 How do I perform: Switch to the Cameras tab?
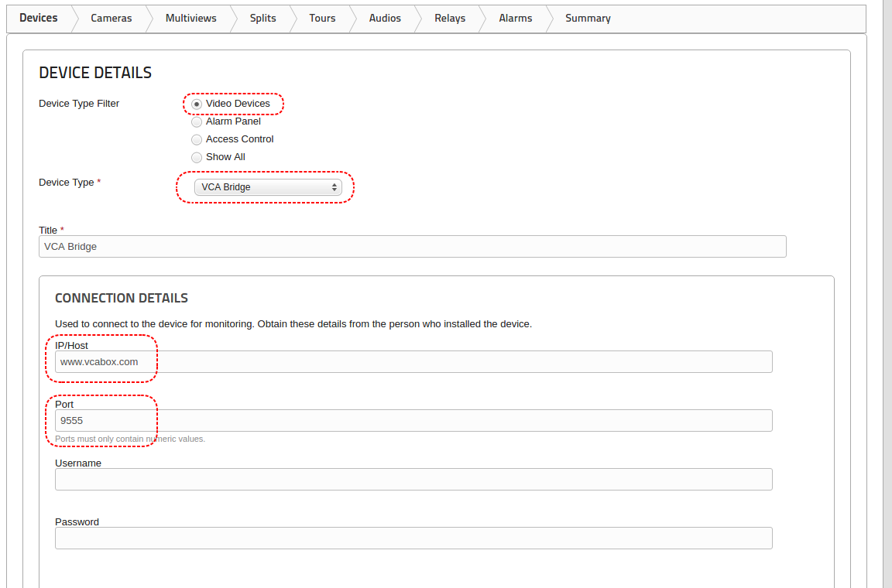point(111,19)
